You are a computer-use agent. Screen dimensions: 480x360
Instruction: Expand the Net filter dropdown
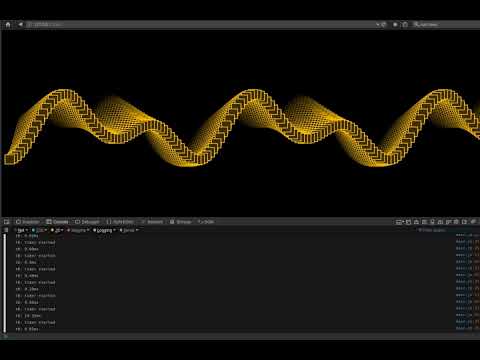click(x=22, y=230)
